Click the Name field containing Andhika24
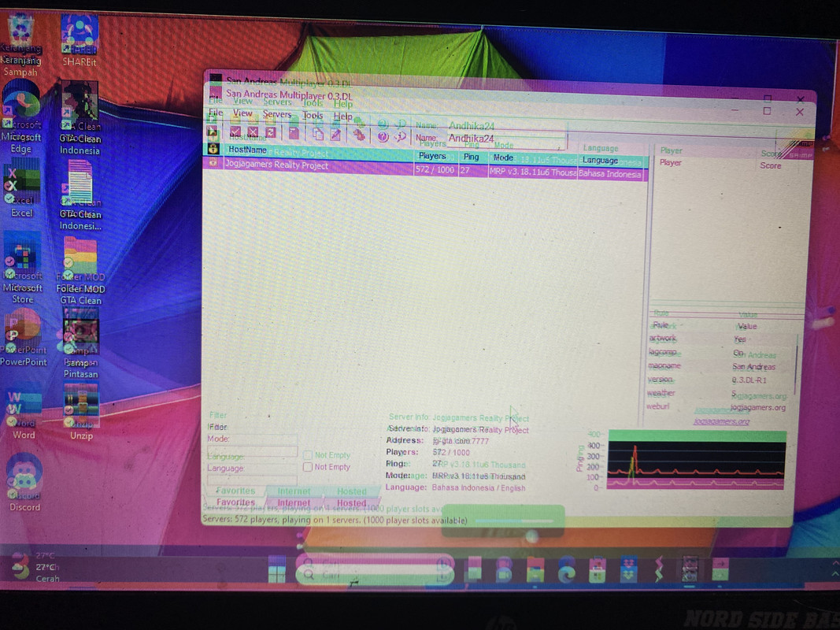This screenshot has width=840, height=630. 505,139
